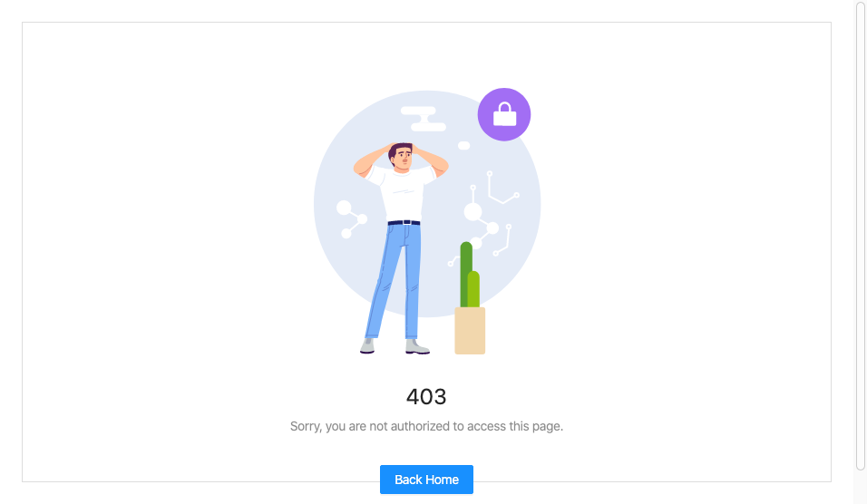Click the confused man's face
The width and height of the screenshot is (867, 504).
tap(403, 158)
